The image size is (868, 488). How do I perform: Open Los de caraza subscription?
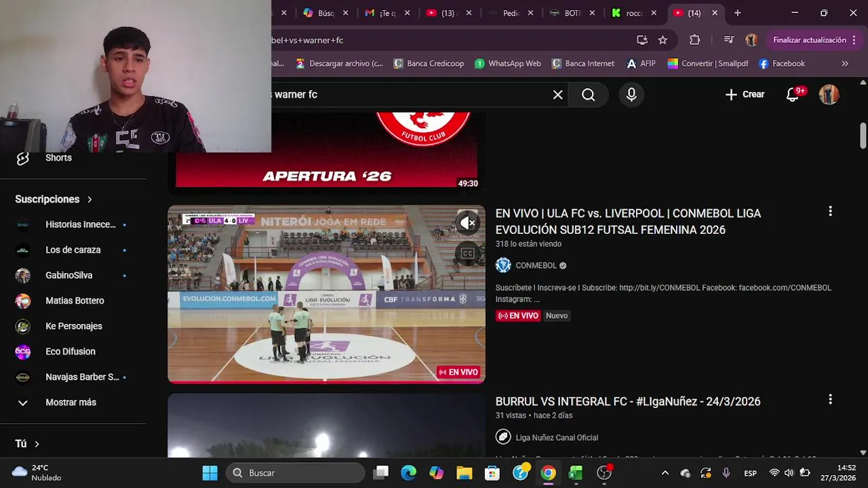(73, 250)
